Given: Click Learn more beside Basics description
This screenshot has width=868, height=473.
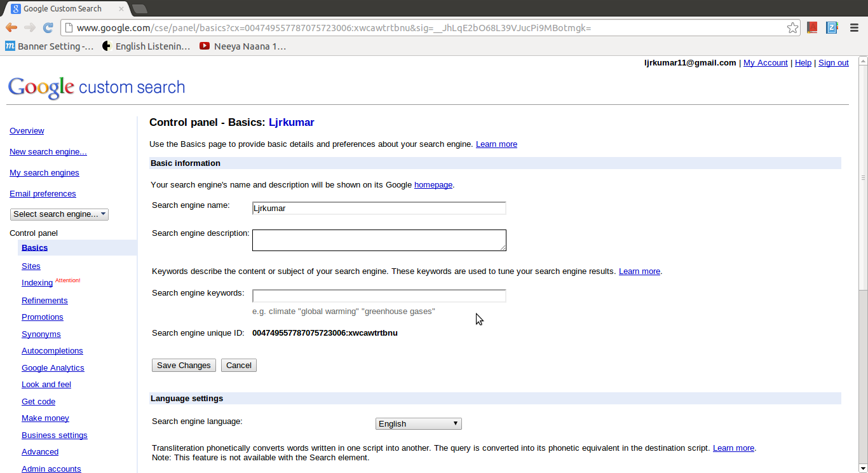Looking at the screenshot, I should (496, 144).
